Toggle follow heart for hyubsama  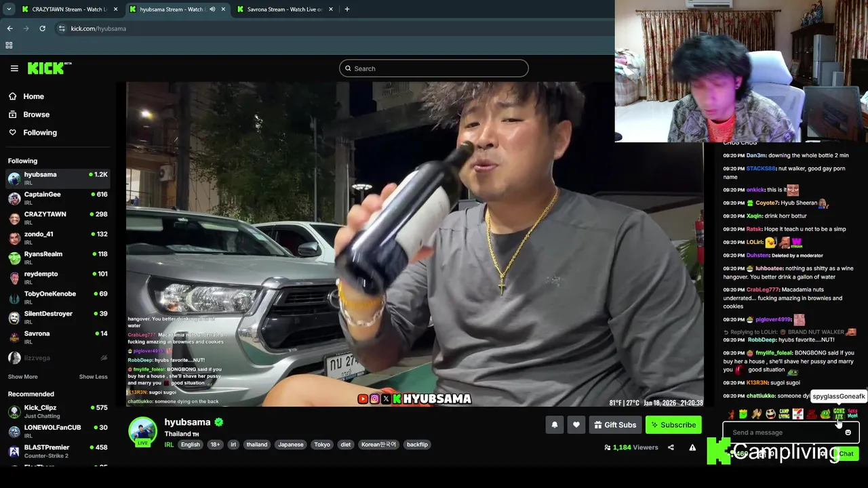coord(576,425)
